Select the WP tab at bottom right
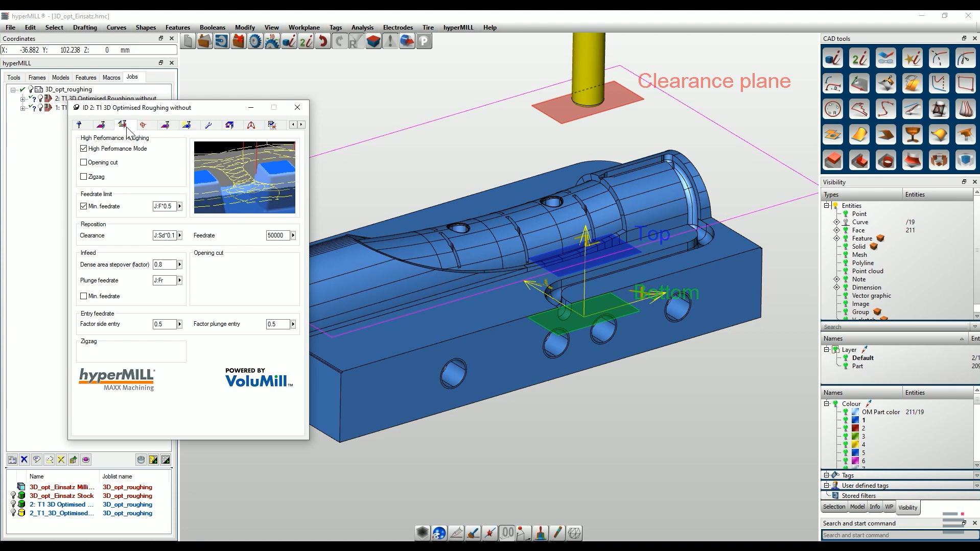This screenshot has height=551, width=980. click(x=889, y=507)
